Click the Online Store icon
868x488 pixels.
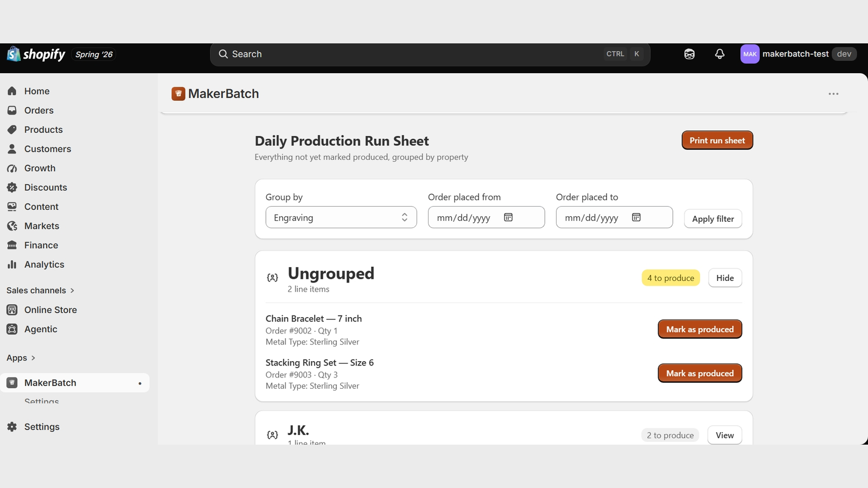pyautogui.click(x=12, y=310)
